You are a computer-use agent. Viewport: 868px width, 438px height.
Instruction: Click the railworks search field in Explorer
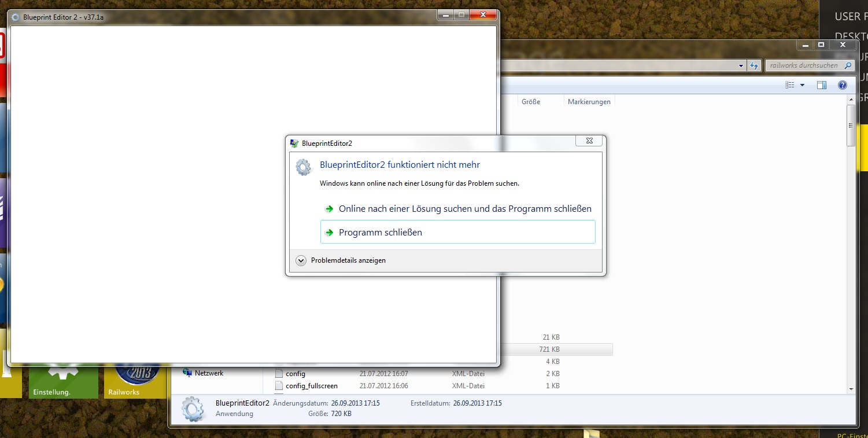(810, 65)
